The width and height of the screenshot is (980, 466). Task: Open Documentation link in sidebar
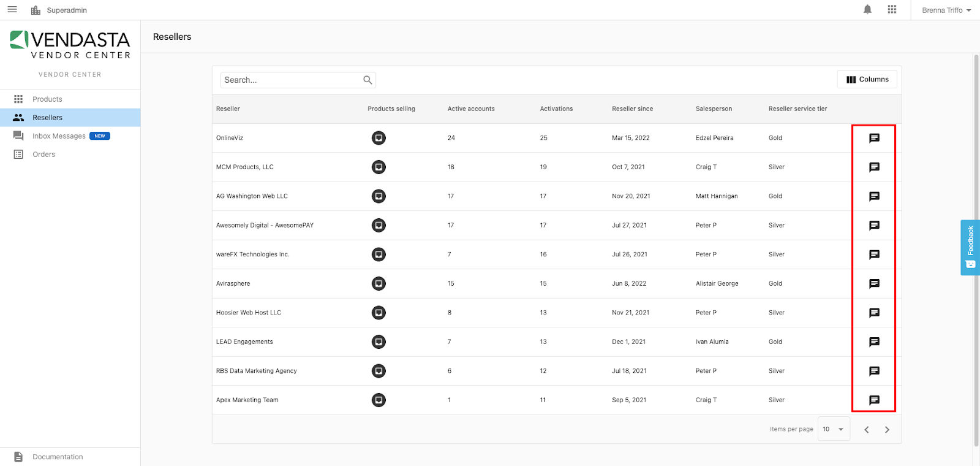coord(70,457)
